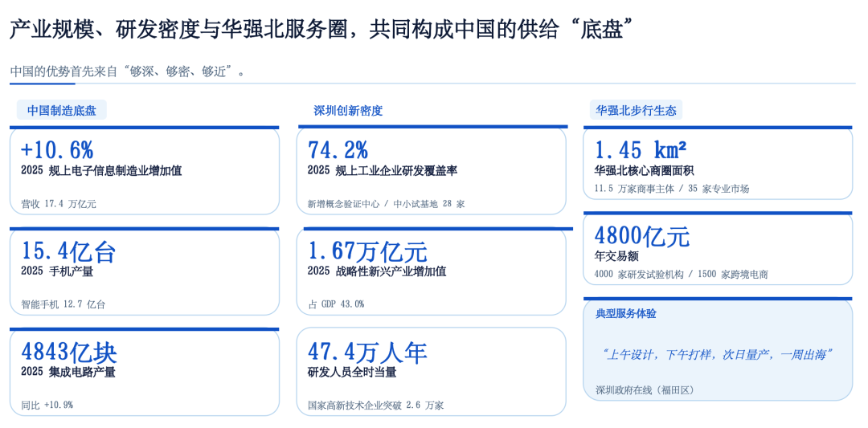The width and height of the screenshot is (868, 428).
Task: Click "2025 战略性新兴产业增加值" label
Action: click(x=377, y=271)
